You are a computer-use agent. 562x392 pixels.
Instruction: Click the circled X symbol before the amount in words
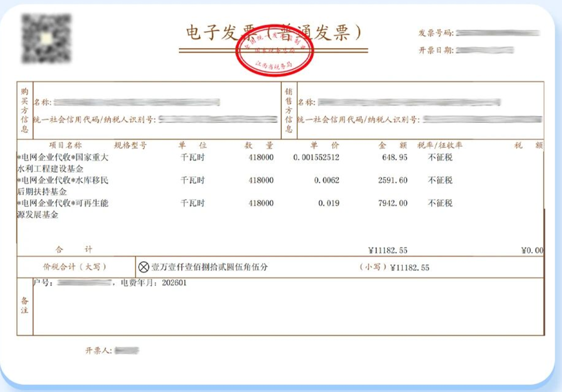(x=144, y=267)
